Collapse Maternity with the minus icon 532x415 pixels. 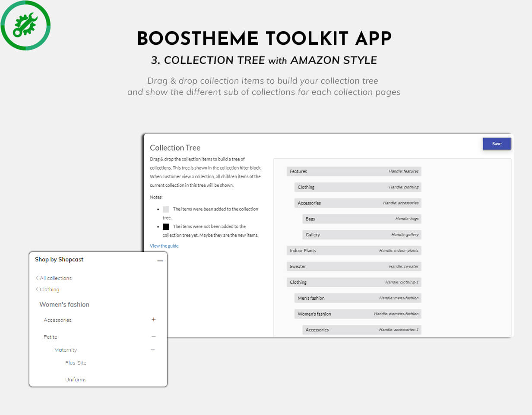(x=152, y=349)
